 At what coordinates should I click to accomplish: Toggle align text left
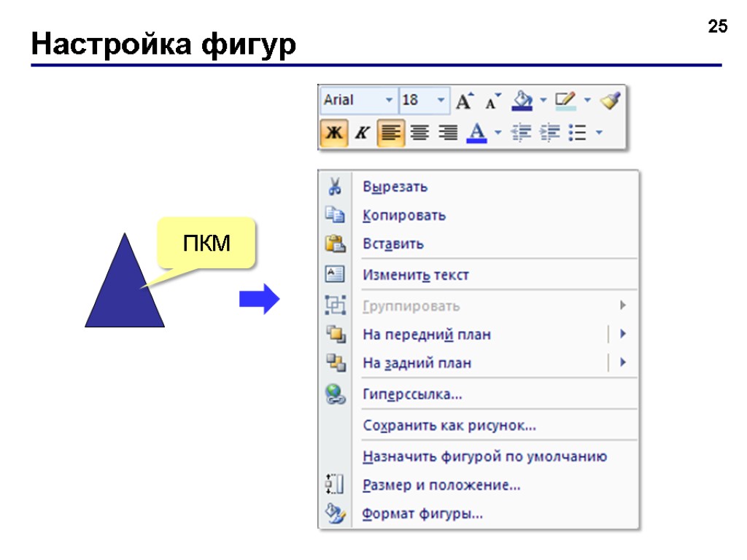coord(391,133)
